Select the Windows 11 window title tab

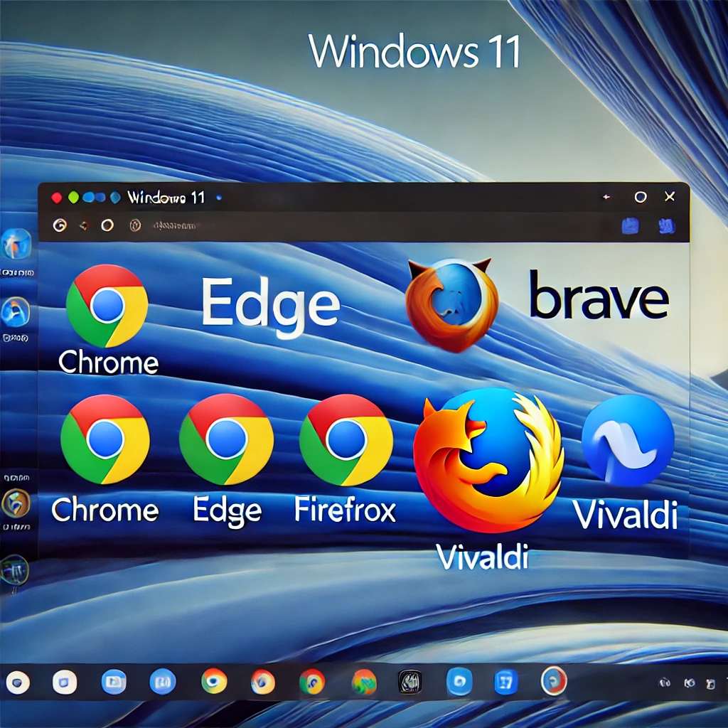[x=166, y=198]
